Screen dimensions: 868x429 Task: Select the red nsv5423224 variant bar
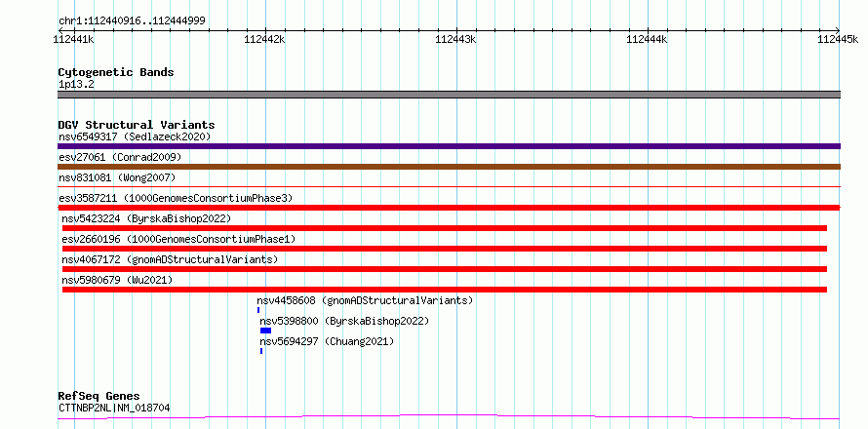pyautogui.click(x=445, y=228)
